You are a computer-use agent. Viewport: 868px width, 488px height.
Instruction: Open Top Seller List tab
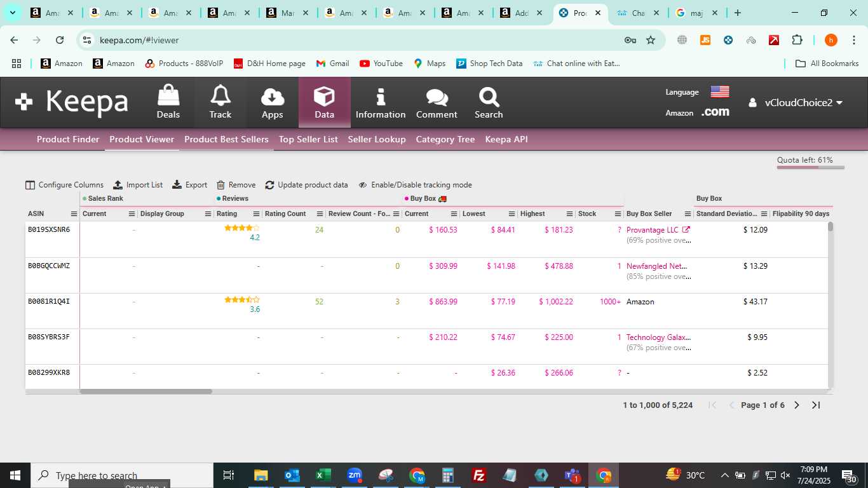[308, 139]
